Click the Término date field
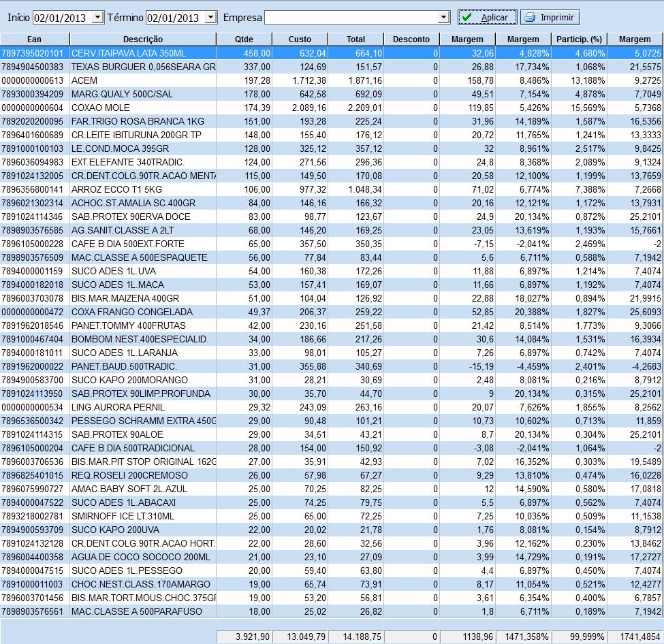The width and height of the screenshot is (664, 644). [175, 18]
